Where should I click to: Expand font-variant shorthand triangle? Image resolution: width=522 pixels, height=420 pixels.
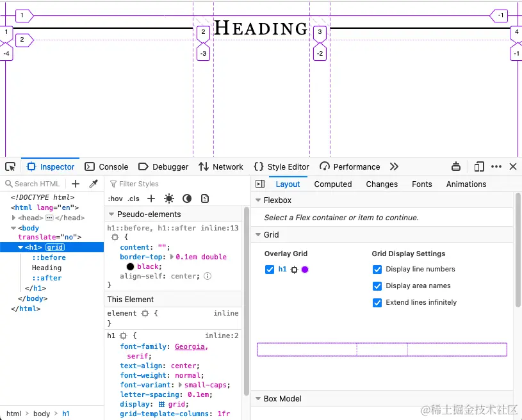(x=180, y=385)
